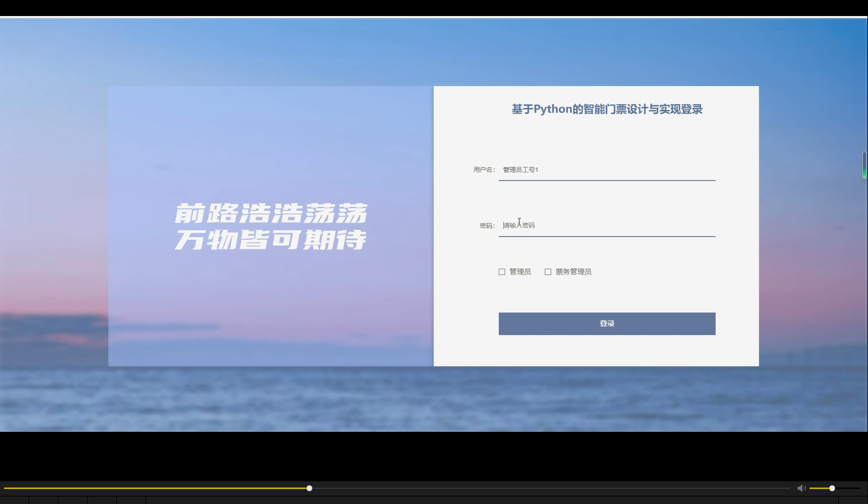The height and width of the screenshot is (504, 868).
Task: Click the 基于Python的智能门票设计与实现登录 title
Action: (x=607, y=109)
